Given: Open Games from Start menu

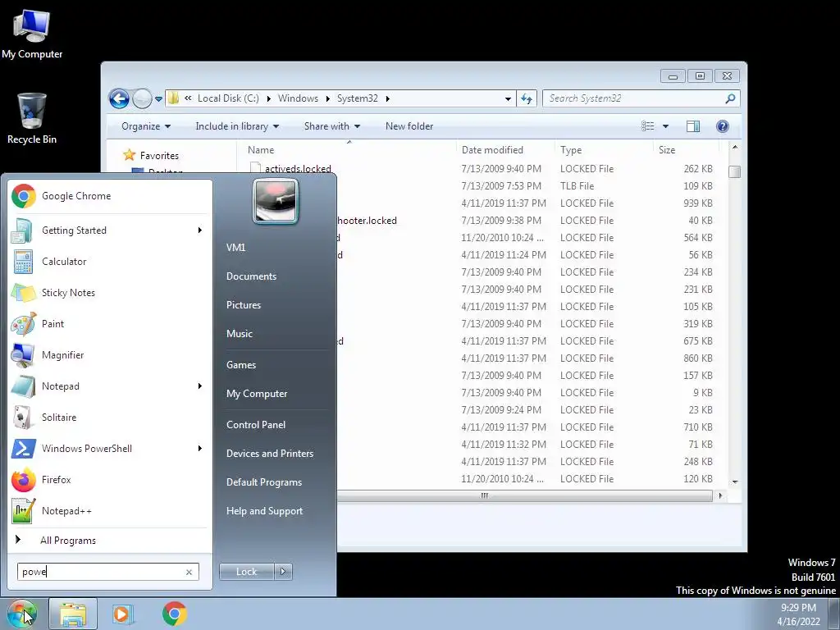Looking at the screenshot, I should click(x=241, y=365).
